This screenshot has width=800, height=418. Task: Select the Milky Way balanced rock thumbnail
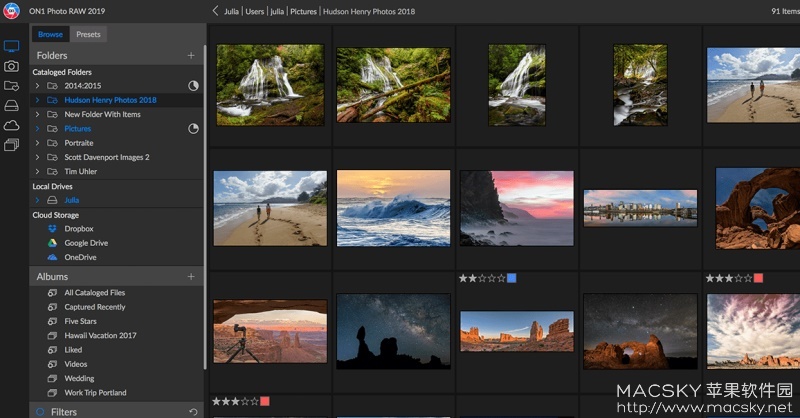coord(393,331)
